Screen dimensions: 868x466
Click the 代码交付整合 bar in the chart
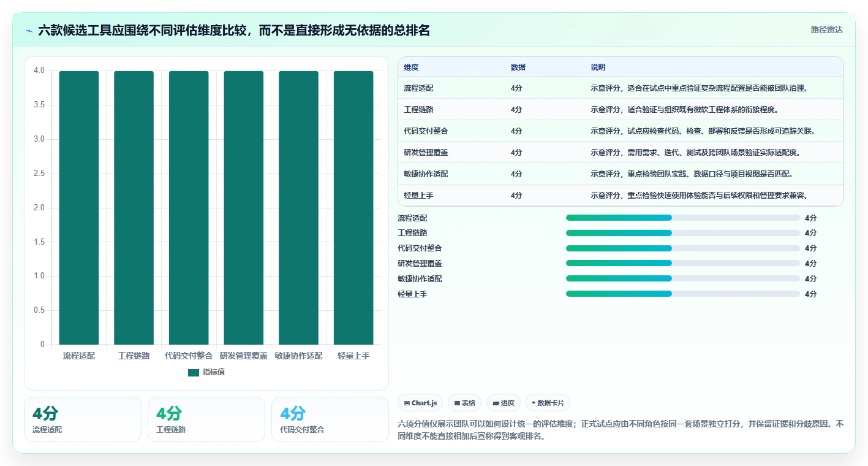[189, 208]
